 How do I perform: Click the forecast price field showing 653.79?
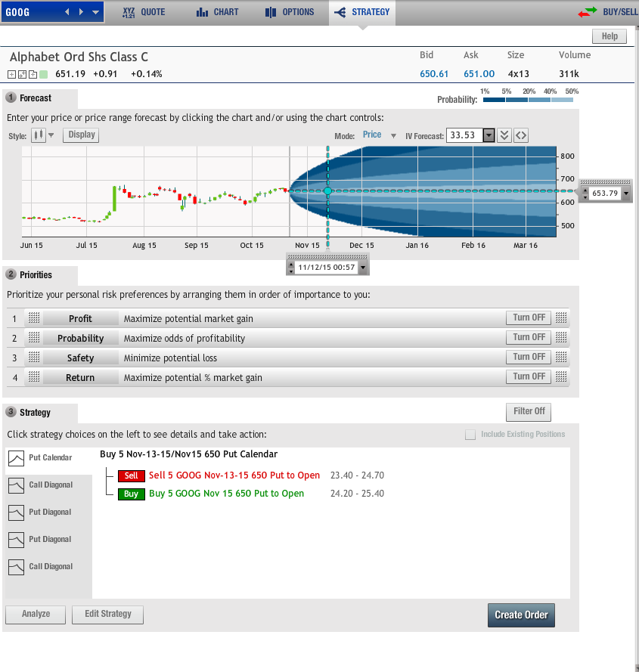[604, 194]
